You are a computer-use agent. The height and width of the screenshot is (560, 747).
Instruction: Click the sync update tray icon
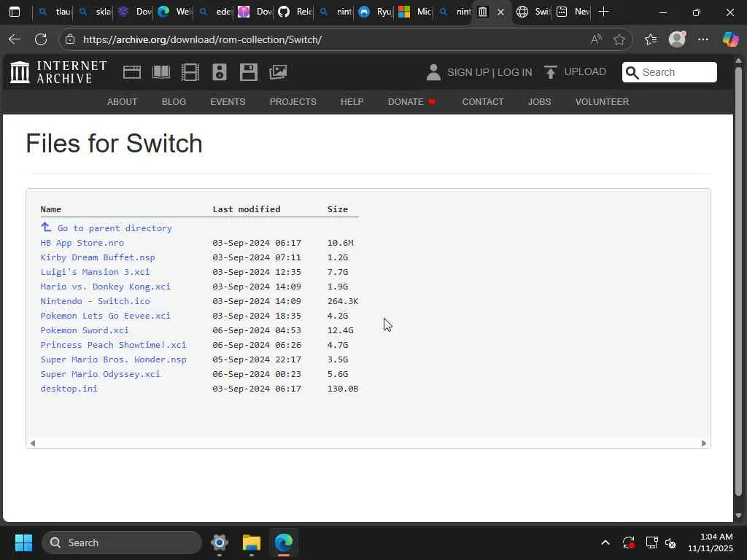628,542
